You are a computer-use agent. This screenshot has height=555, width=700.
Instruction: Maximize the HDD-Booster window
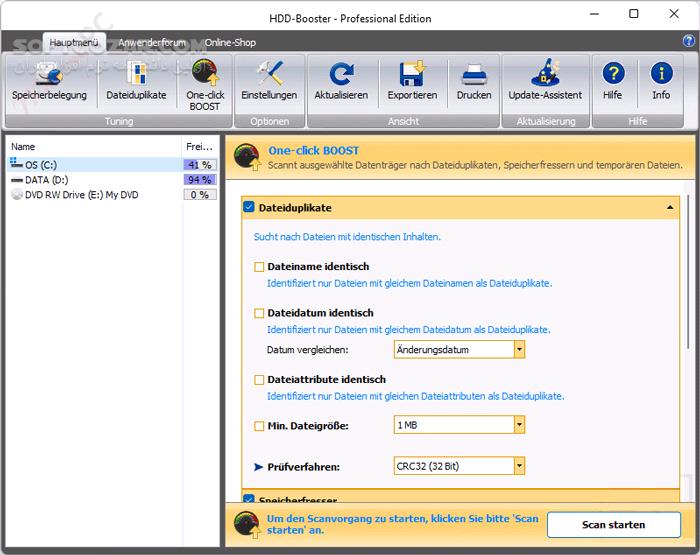coord(633,14)
